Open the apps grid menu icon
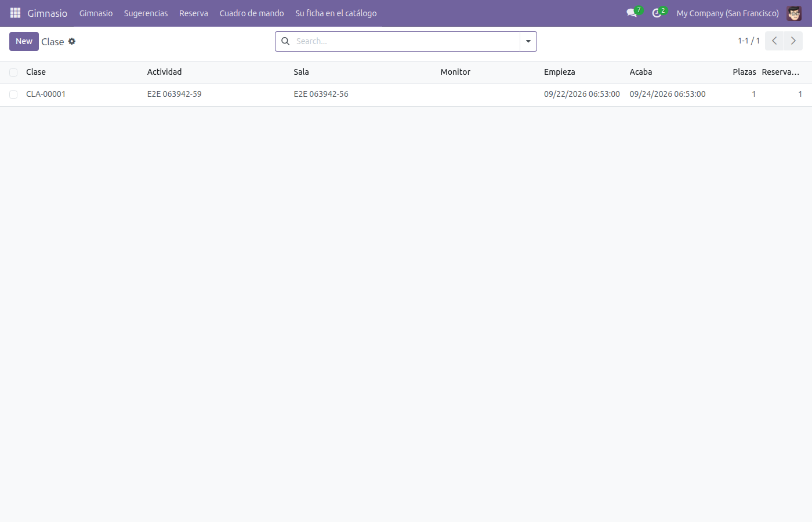Screen dimensions: 812x522 (x=16, y=13)
